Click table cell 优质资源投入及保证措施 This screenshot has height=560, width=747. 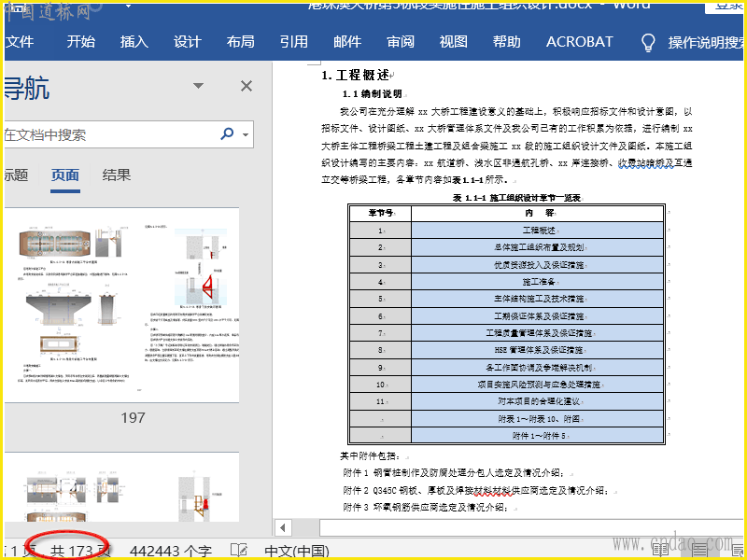(x=538, y=265)
